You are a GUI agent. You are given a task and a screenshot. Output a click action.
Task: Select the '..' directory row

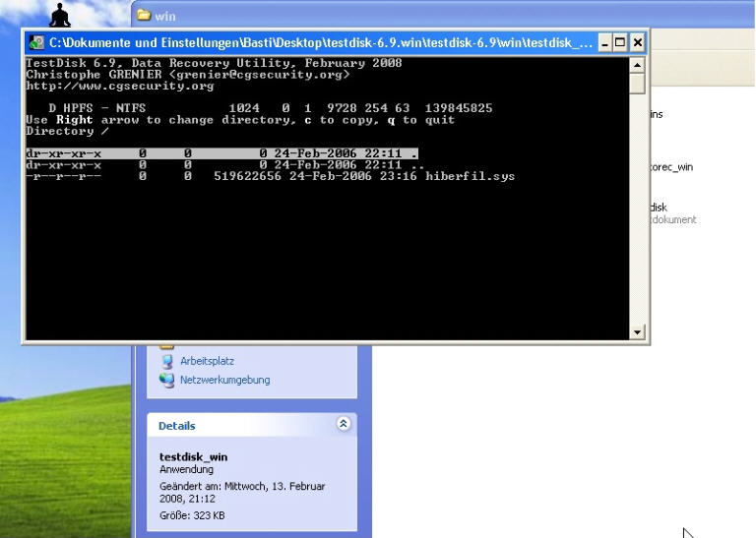225,165
